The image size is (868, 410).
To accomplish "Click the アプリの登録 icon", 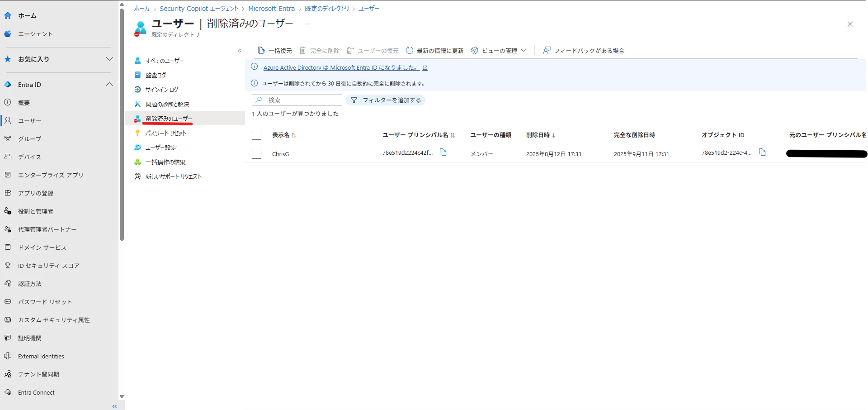I will tap(8, 193).
